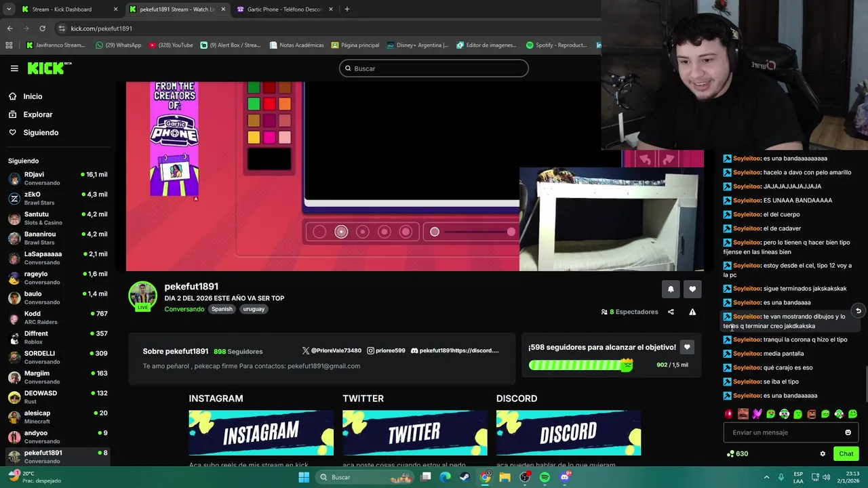
Task: Open Steam from the taskbar
Action: (x=465, y=477)
